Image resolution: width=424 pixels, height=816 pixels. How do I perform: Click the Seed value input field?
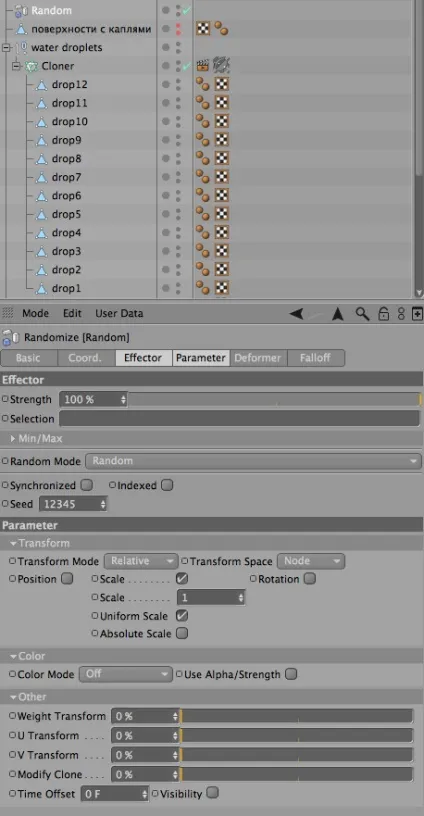point(73,504)
